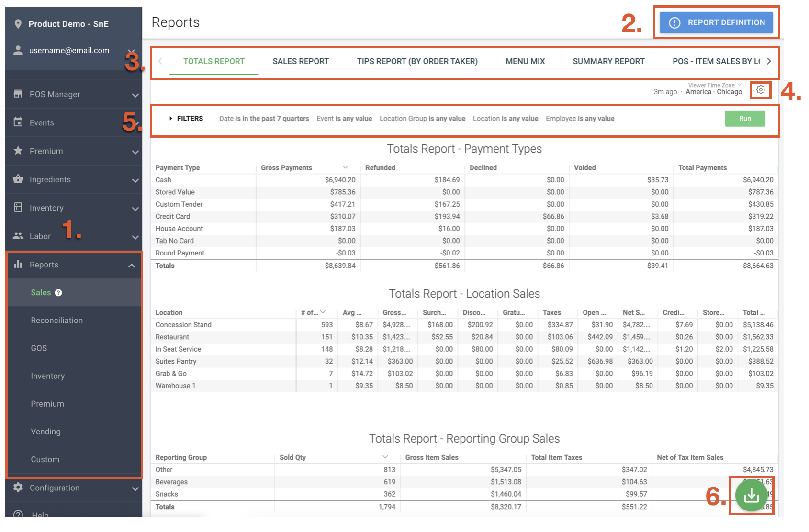Click the POS Manager store icon
The image size is (809, 532).
click(x=18, y=94)
